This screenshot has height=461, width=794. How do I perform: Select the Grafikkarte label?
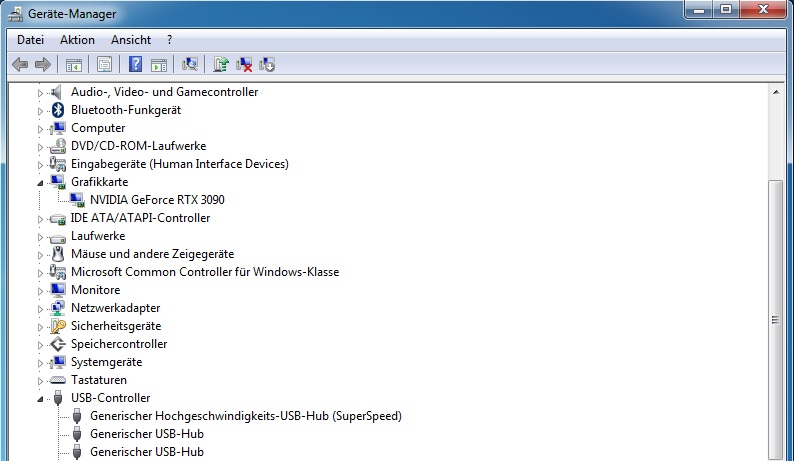pos(99,182)
